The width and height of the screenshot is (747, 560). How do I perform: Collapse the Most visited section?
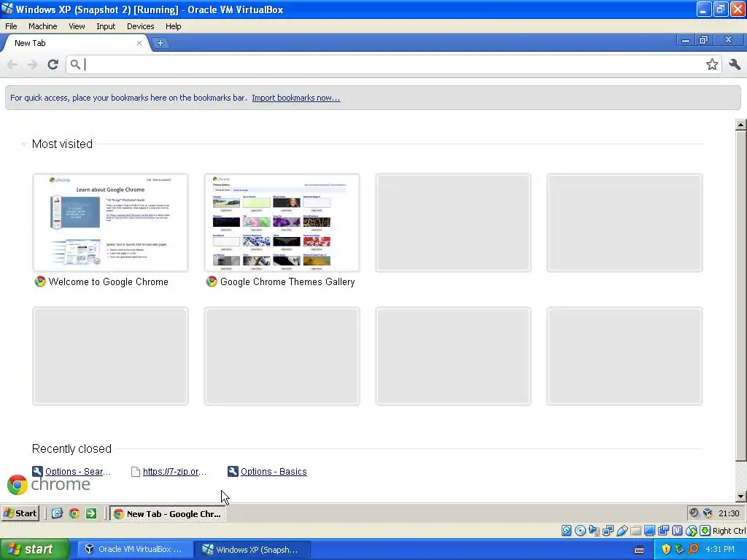(x=24, y=144)
